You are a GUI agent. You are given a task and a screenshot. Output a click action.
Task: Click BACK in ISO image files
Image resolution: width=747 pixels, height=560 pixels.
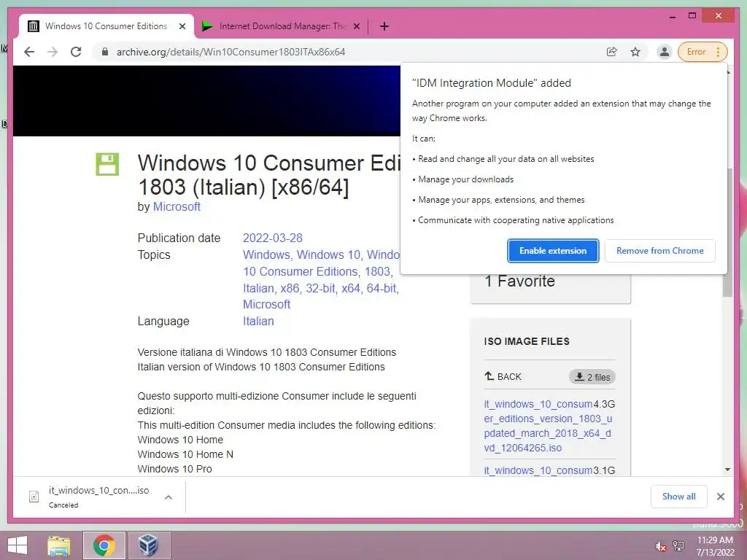tap(503, 377)
